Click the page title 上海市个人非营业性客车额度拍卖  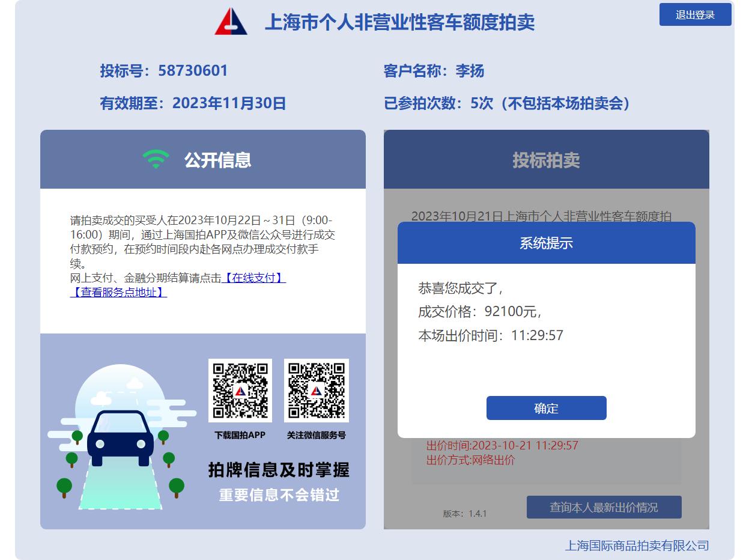[x=399, y=22]
